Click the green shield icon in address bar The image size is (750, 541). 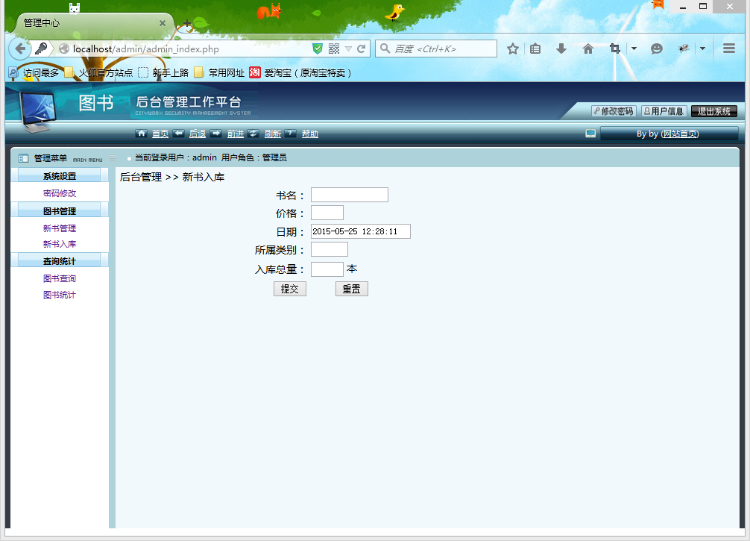[317, 48]
